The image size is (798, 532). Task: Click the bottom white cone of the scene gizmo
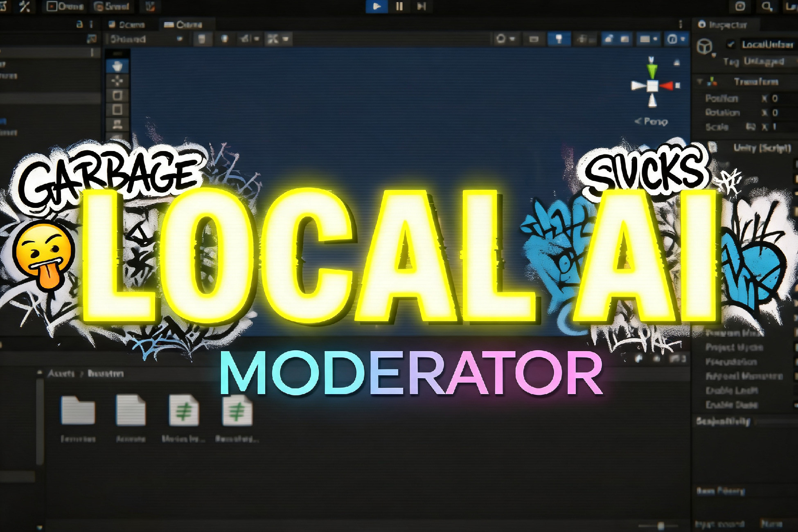(x=652, y=101)
